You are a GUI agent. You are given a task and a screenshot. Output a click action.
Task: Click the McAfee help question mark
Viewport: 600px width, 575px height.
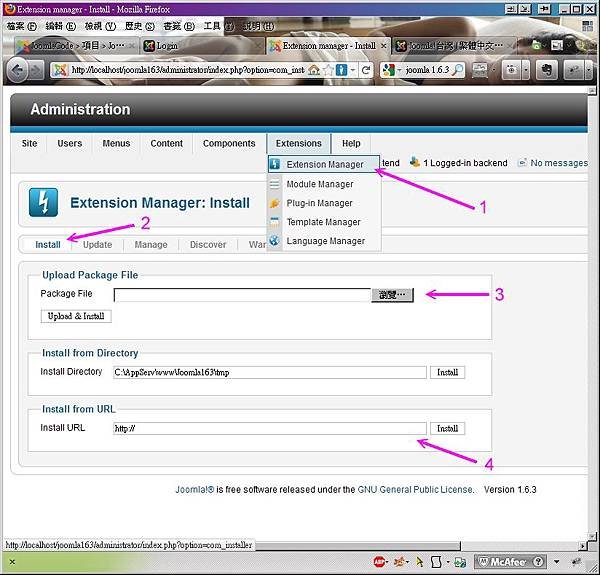[539, 562]
